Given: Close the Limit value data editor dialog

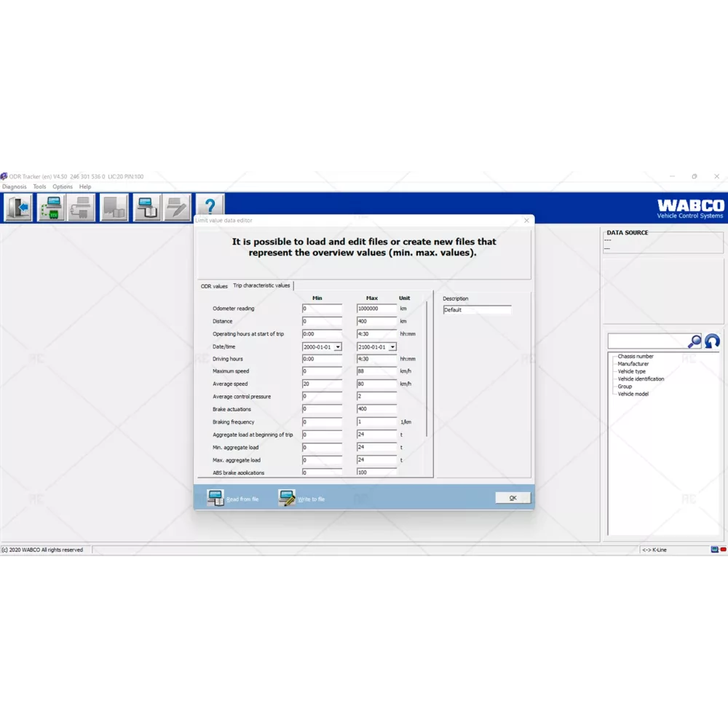Looking at the screenshot, I should [526, 221].
